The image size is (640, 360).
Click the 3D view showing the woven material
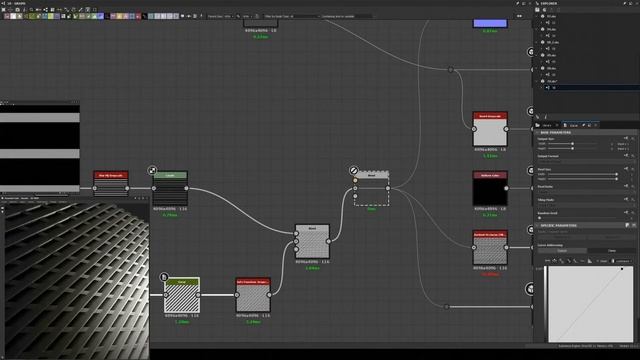76,281
